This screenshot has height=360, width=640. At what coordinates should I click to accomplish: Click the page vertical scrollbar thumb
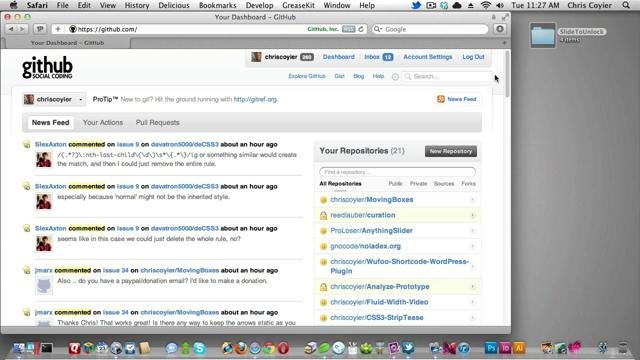pyautogui.click(x=507, y=74)
